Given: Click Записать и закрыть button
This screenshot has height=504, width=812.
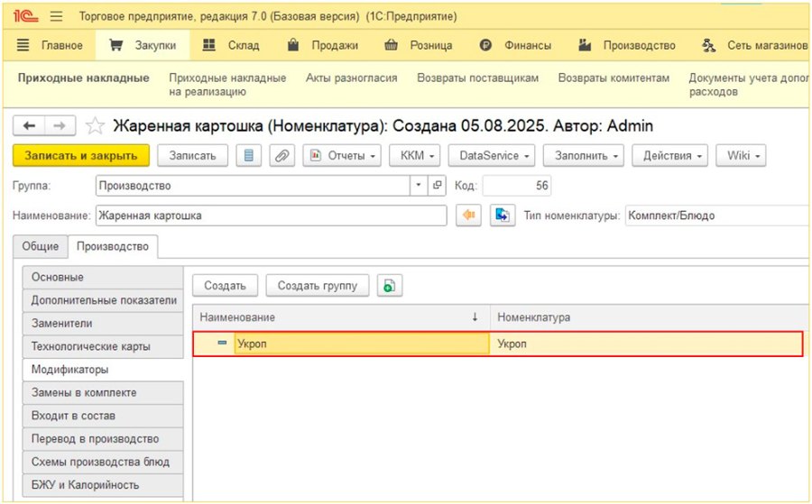Looking at the screenshot, I should [81, 156].
